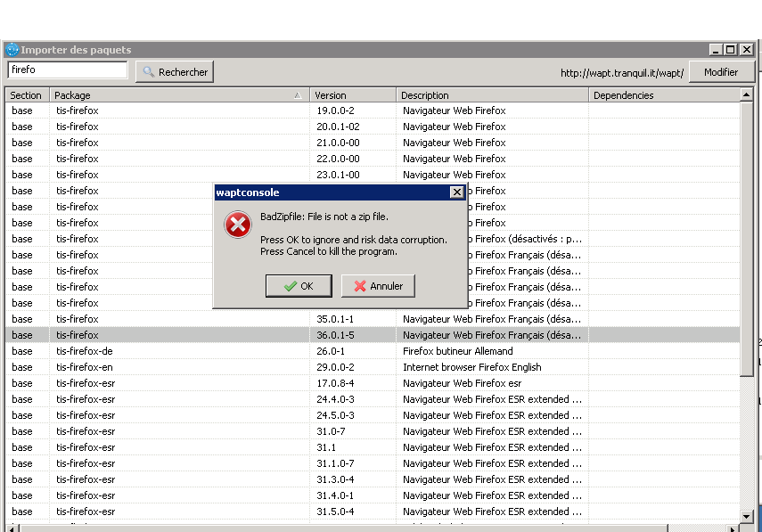
Task: Click "Internet browser Firefox English" description
Action: 471,367
